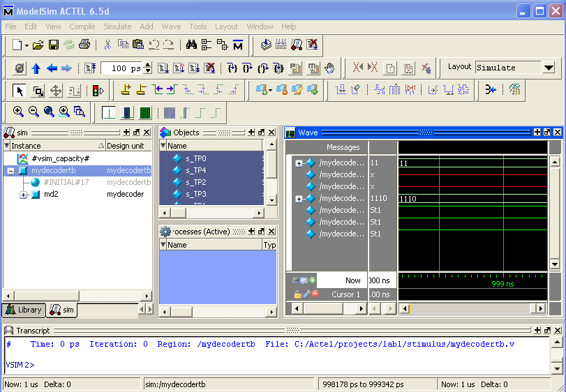
Task: Click the blue up arrow icon
Action: tap(36, 68)
